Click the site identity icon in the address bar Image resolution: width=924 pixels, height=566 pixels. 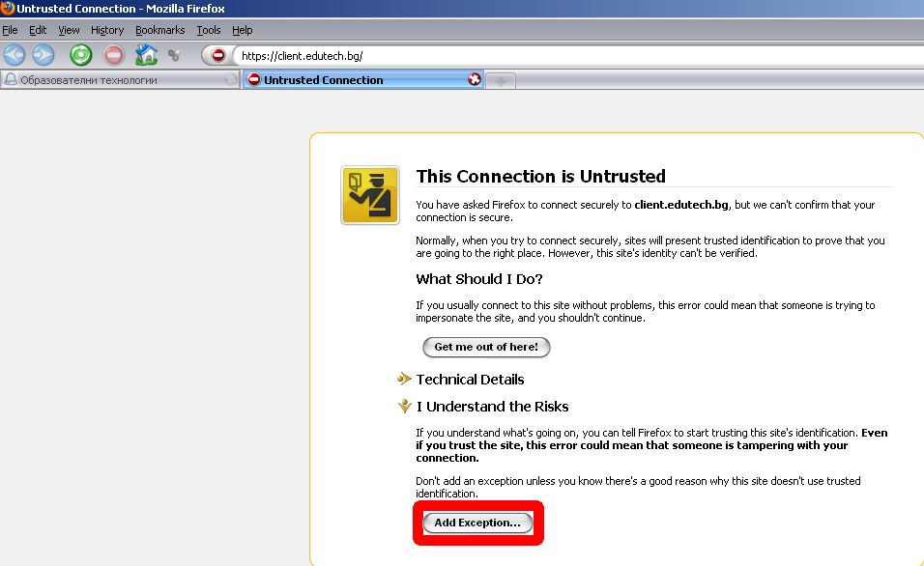point(218,55)
